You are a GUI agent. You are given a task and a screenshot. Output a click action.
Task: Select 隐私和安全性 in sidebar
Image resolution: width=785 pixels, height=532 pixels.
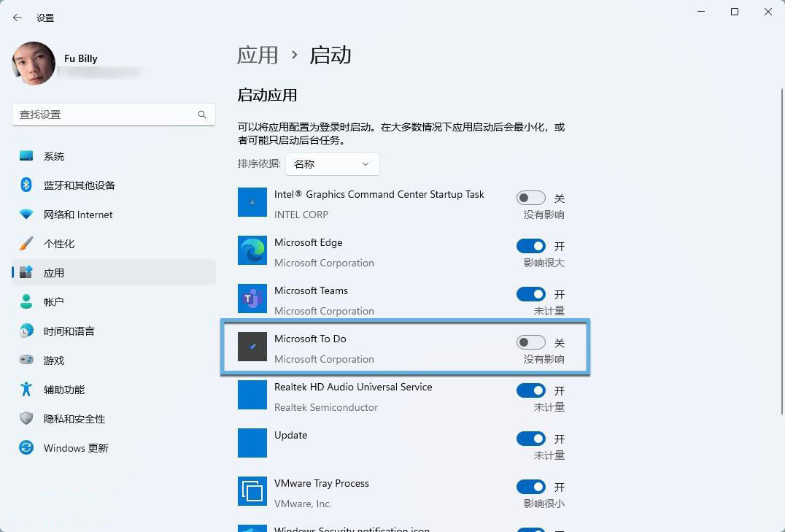74,419
